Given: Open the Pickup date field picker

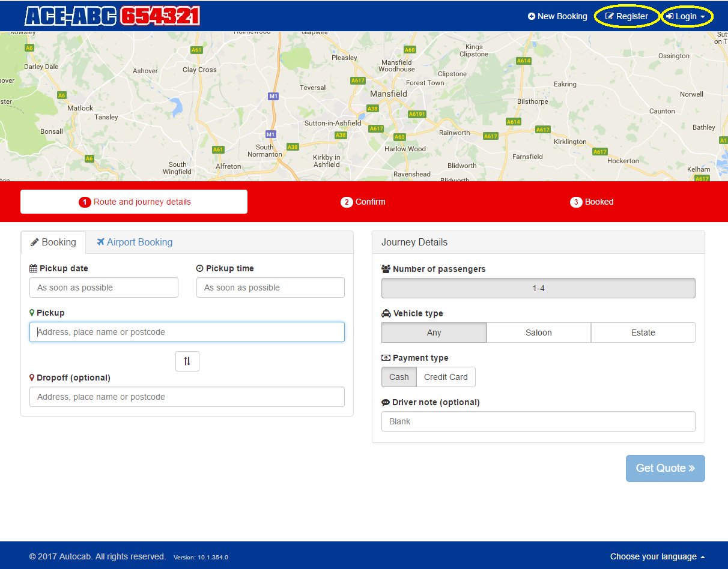Looking at the screenshot, I should pyautogui.click(x=104, y=288).
